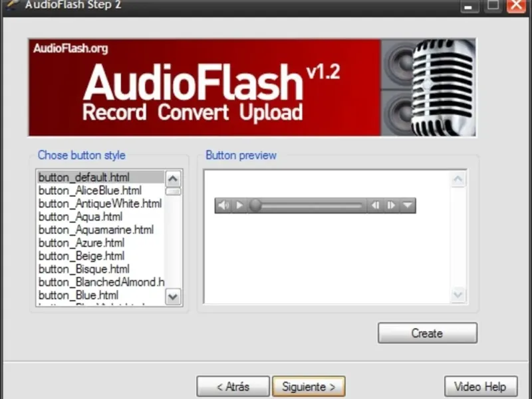Image resolution: width=532 pixels, height=399 pixels.
Task: Select button_AntiqueWhite.html style
Action: click(x=100, y=203)
